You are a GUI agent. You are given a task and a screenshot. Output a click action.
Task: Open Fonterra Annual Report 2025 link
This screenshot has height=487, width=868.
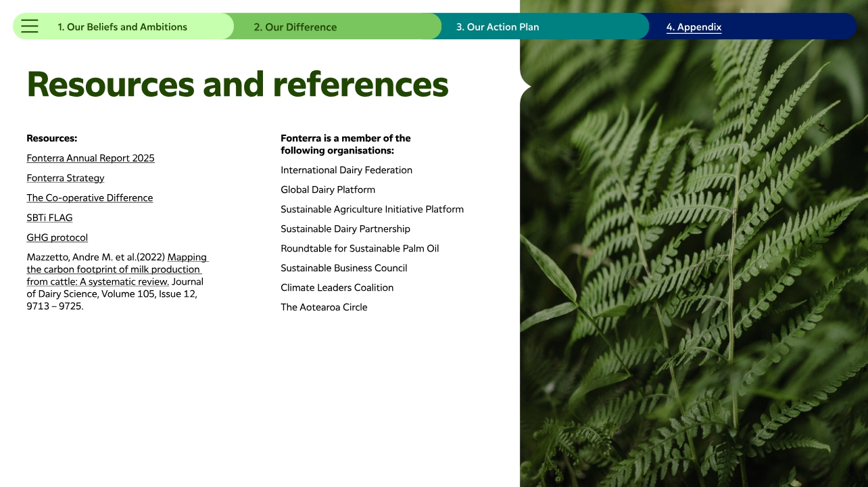coord(91,158)
